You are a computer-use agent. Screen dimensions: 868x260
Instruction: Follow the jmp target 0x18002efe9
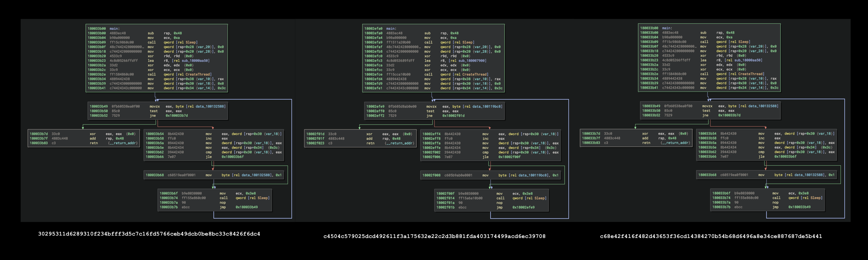(523, 208)
